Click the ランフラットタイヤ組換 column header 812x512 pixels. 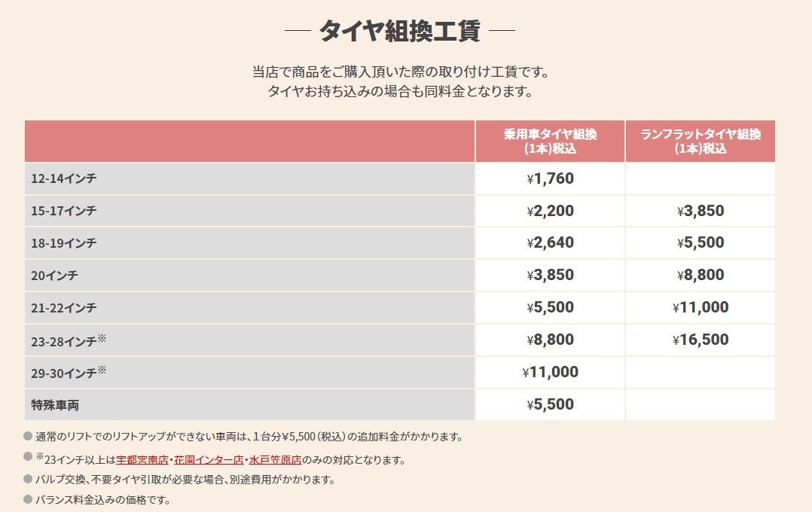point(701,141)
